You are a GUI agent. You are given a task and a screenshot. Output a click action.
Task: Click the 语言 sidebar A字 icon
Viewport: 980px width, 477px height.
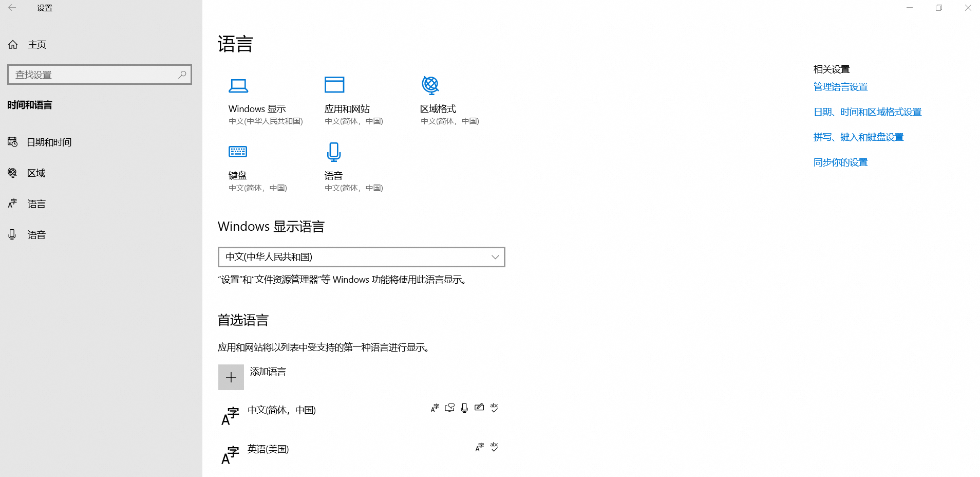[12, 204]
